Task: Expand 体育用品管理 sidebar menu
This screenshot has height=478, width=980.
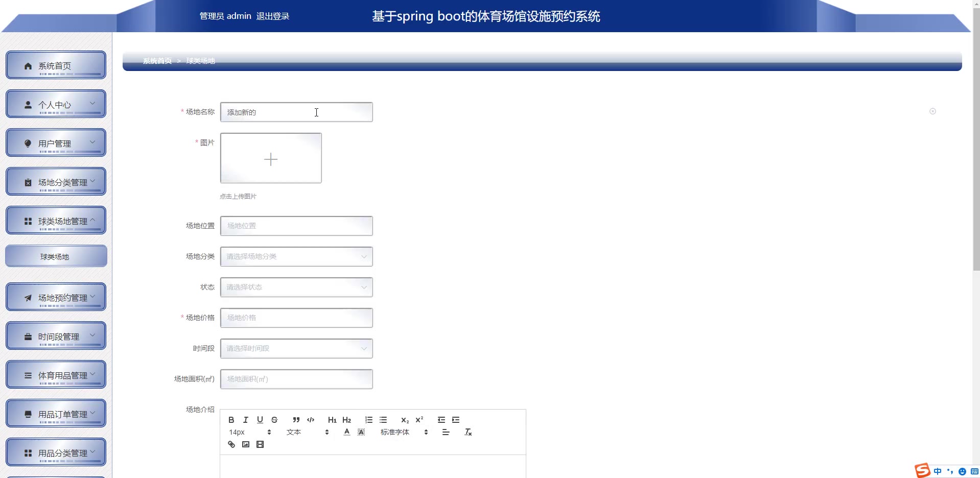Action: (x=56, y=375)
